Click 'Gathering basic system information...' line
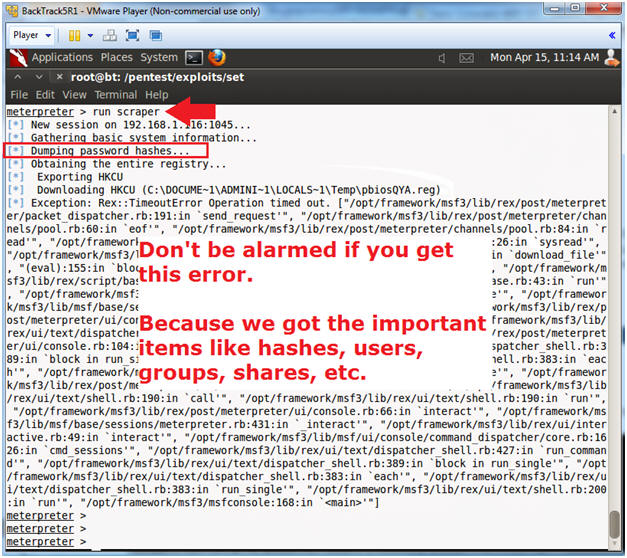 [x=132, y=138]
